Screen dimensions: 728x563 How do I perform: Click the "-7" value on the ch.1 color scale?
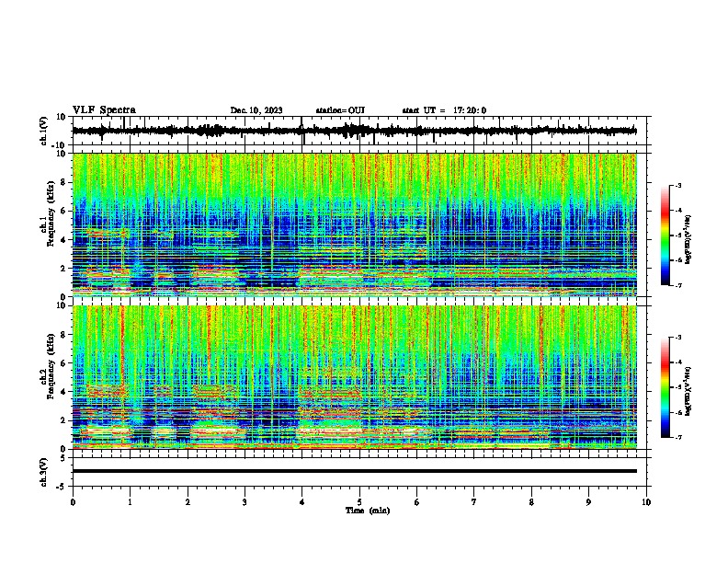[678, 285]
